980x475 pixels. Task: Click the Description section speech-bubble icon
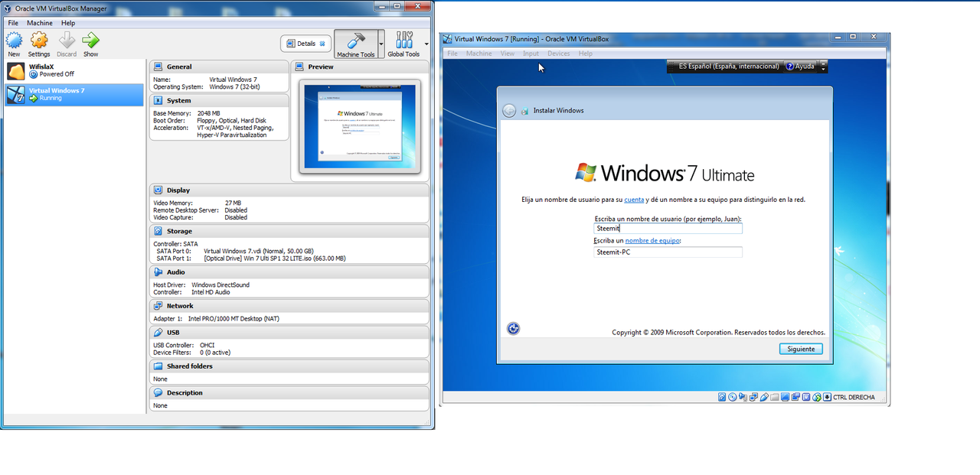158,392
